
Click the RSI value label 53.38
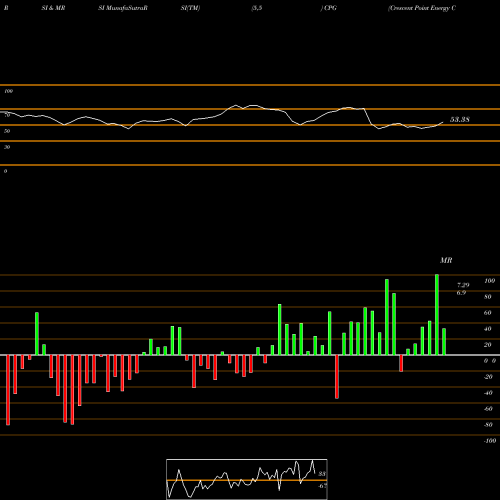pos(460,120)
